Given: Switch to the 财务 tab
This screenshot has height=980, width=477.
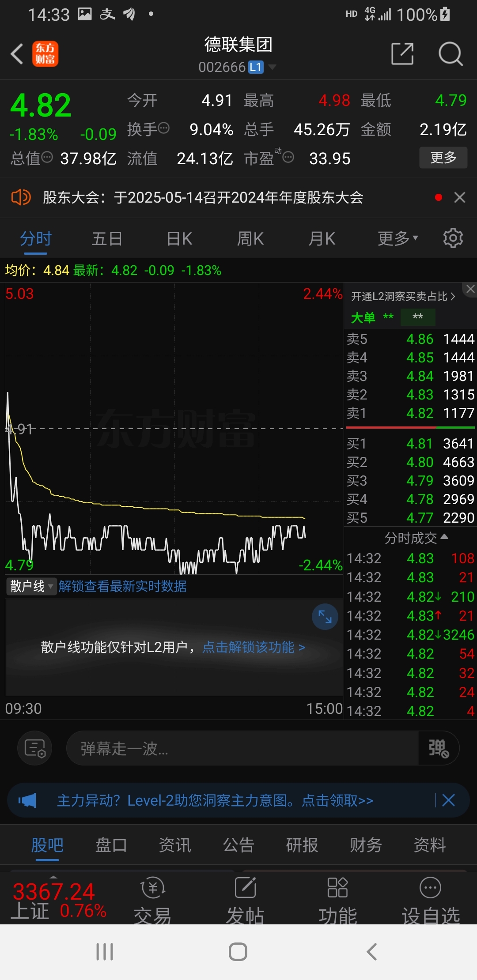Looking at the screenshot, I should coord(366,845).
